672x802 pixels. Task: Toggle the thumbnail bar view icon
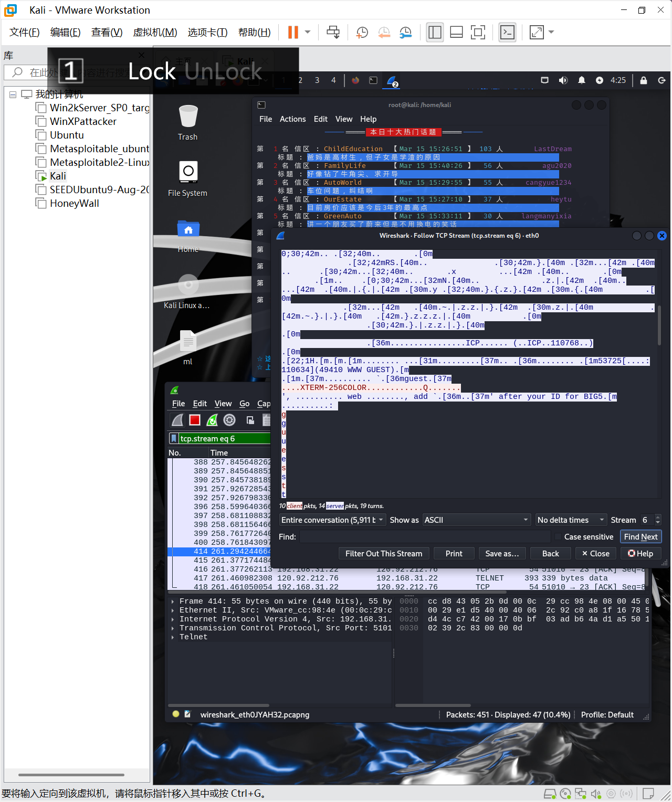[456, 32]
